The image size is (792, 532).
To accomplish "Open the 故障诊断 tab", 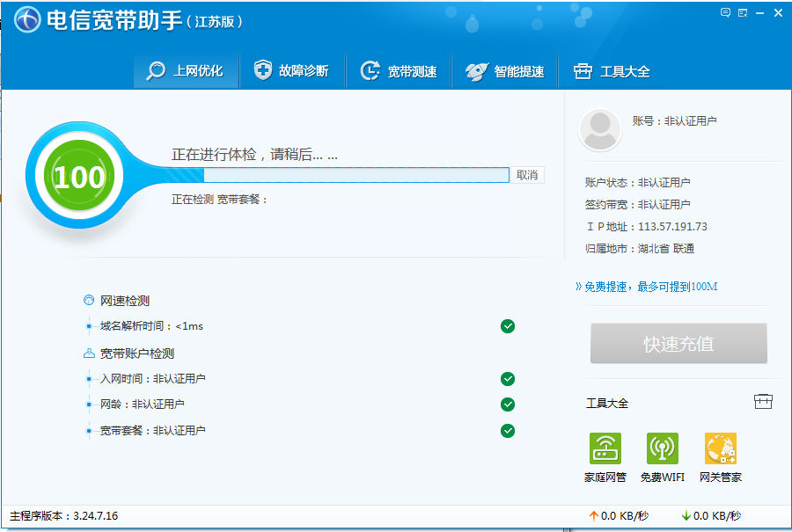I will coord(292,70).
